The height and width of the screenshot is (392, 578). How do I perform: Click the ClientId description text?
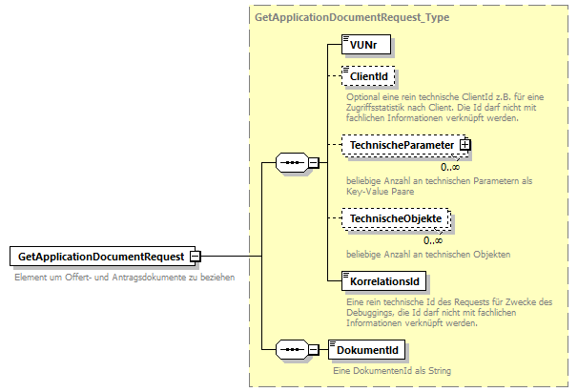444,107
